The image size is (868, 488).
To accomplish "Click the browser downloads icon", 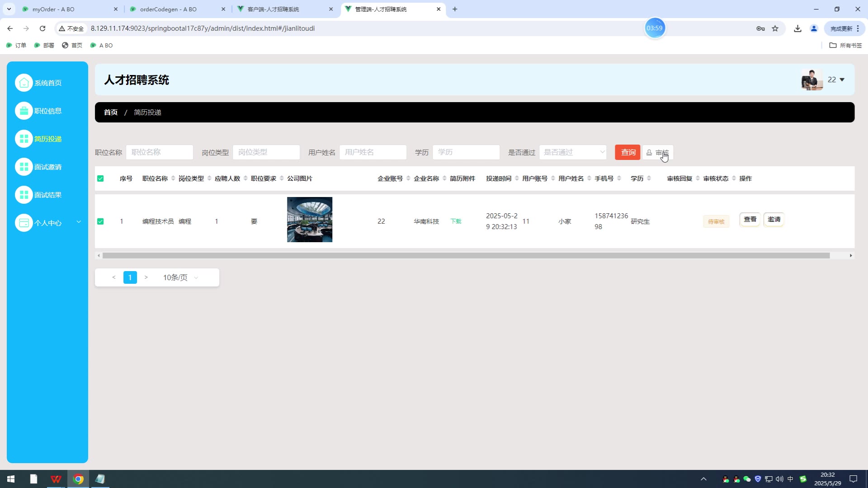I will point(797,28).
